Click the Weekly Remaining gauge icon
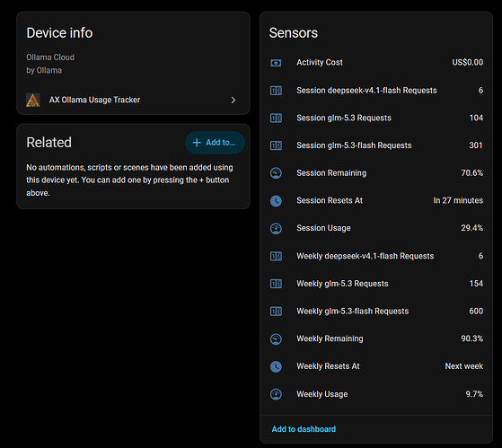The width and height of the screenshot is (502, 448). 276,338
